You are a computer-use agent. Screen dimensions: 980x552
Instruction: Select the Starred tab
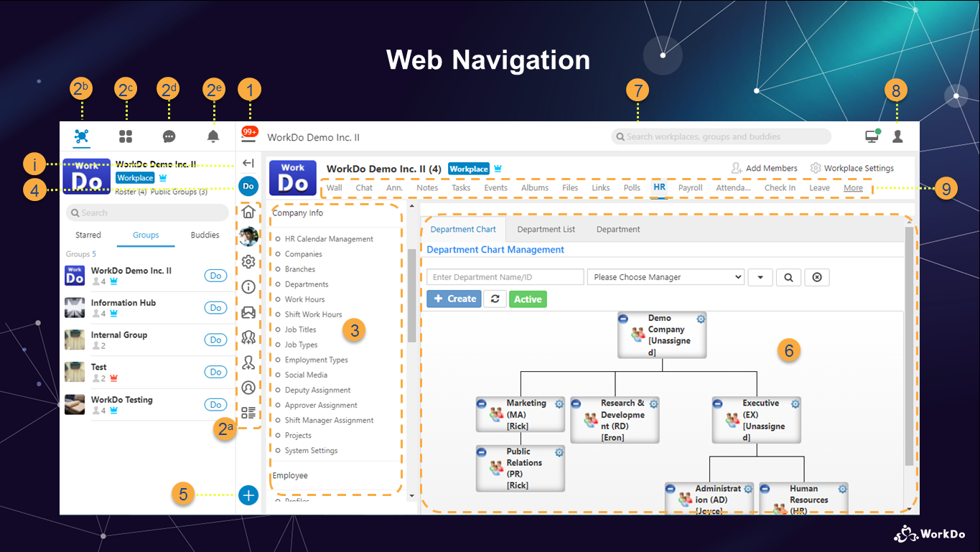click(x=88, y=235)
